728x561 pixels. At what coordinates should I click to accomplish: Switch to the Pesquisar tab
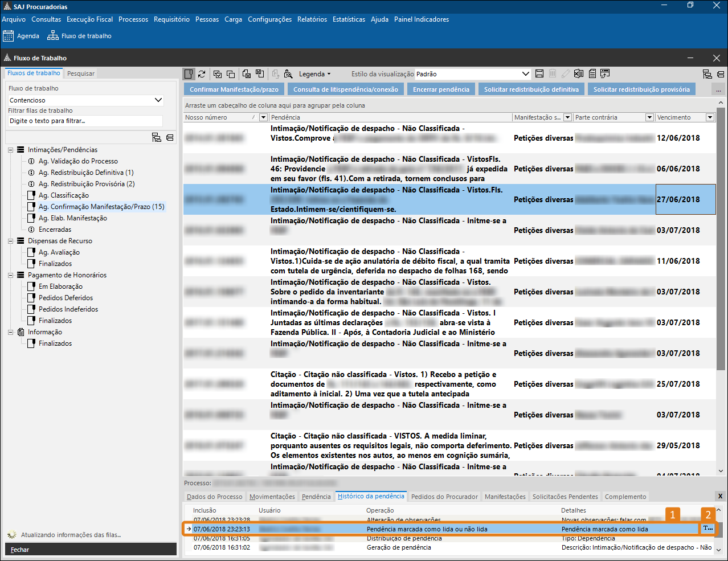[81, 73]
